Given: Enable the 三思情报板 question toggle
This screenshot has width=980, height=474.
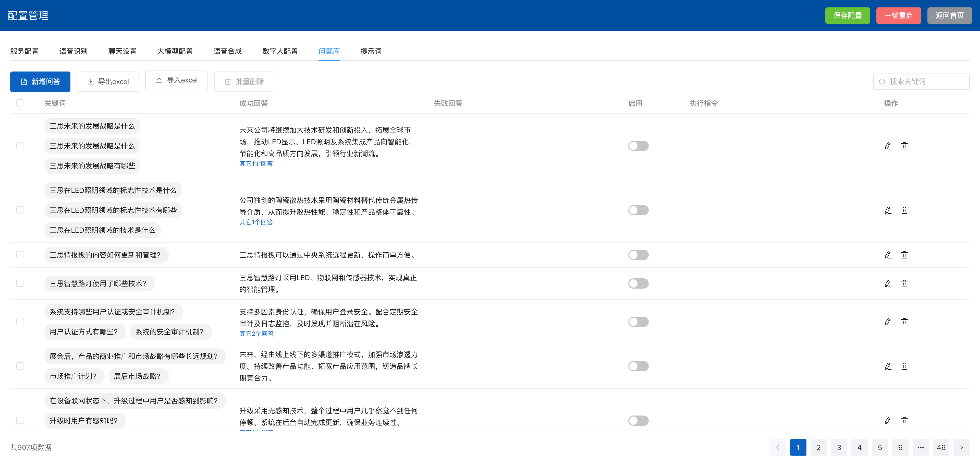Looking at the screenshot, I should coord(638,255).
